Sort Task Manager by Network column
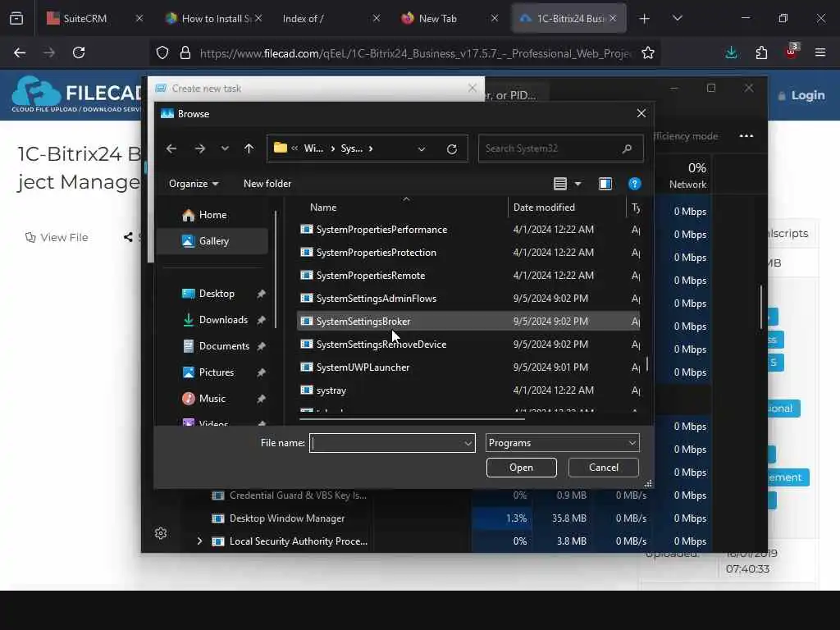This screenshot has width=840, height=630. pyautogui.click(x=687, y=176)
